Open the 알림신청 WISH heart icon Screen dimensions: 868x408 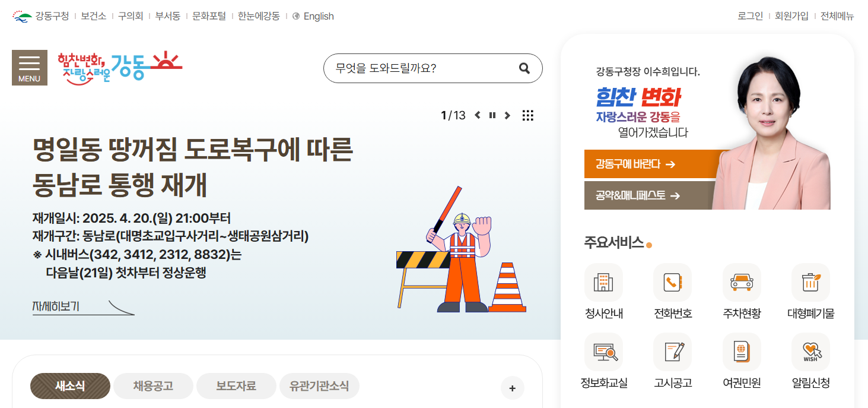pyautogui.click(x=810, y=352)
